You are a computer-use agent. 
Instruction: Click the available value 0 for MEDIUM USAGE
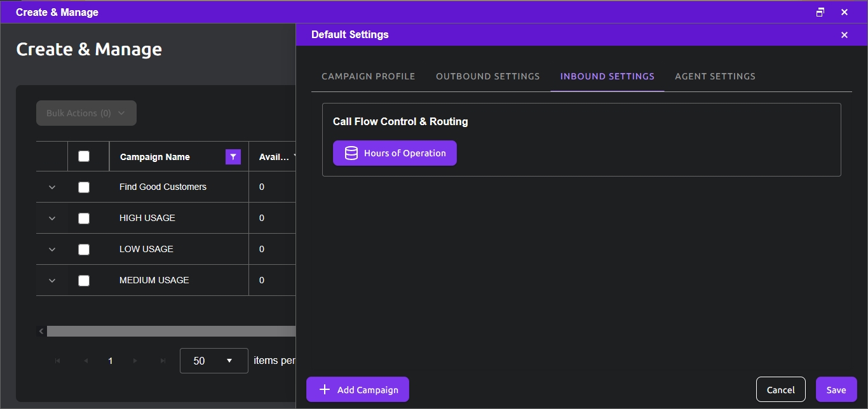coord(262,280)
